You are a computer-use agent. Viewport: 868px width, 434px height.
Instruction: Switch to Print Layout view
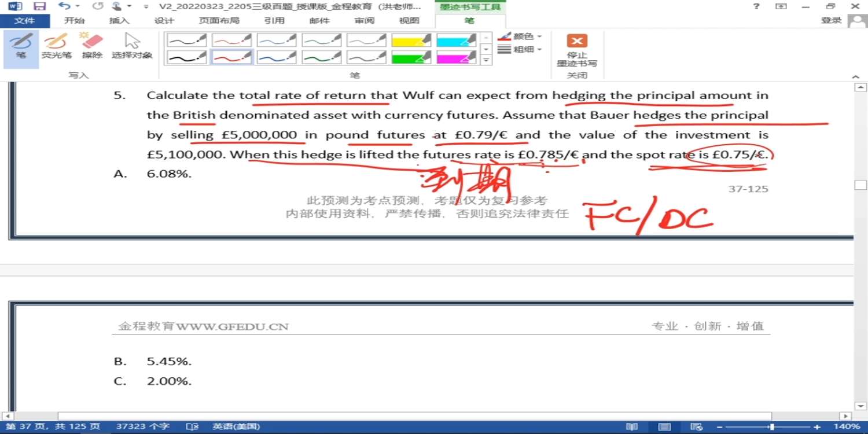tap(665, 427)
